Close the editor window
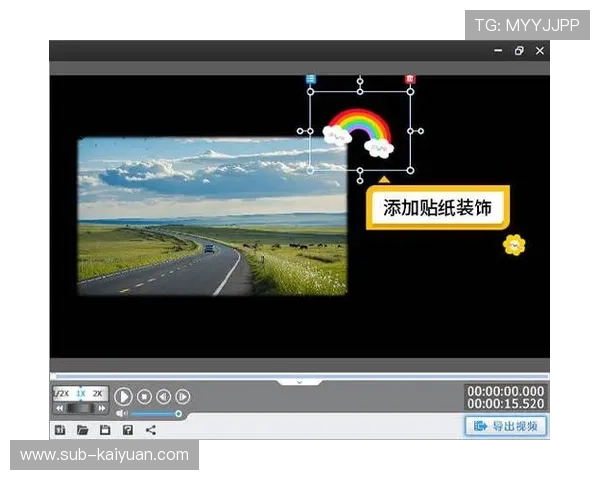This screenshot has width=600, height=480. pos(540,51)
